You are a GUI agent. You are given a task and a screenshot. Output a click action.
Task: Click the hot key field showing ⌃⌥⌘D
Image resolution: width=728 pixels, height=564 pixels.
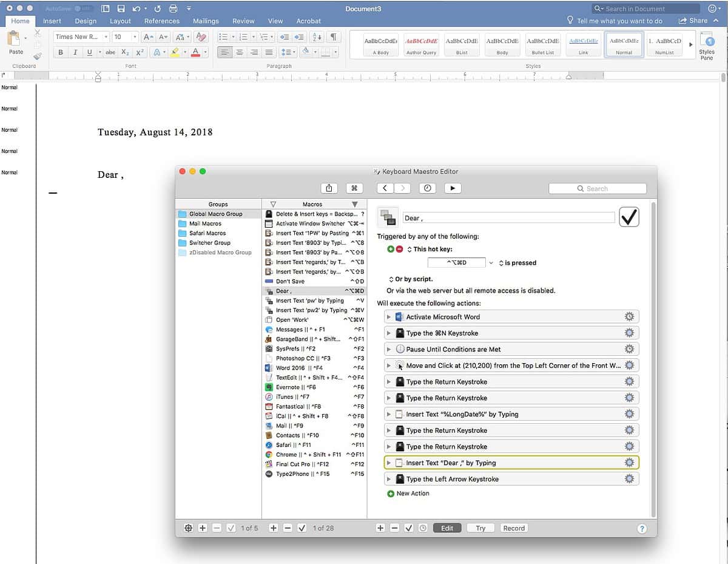click(457, 263)
